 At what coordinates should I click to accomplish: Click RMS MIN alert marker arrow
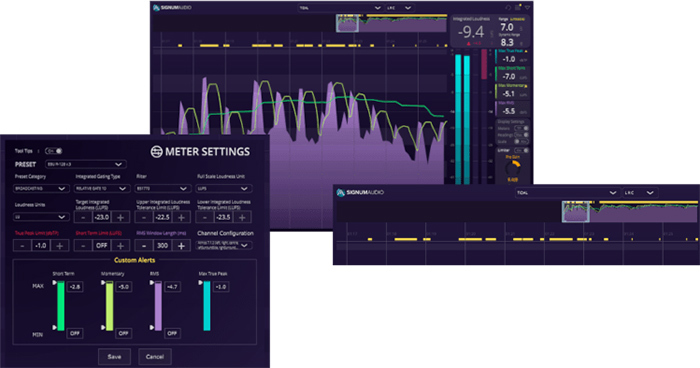tap(152, 327)
